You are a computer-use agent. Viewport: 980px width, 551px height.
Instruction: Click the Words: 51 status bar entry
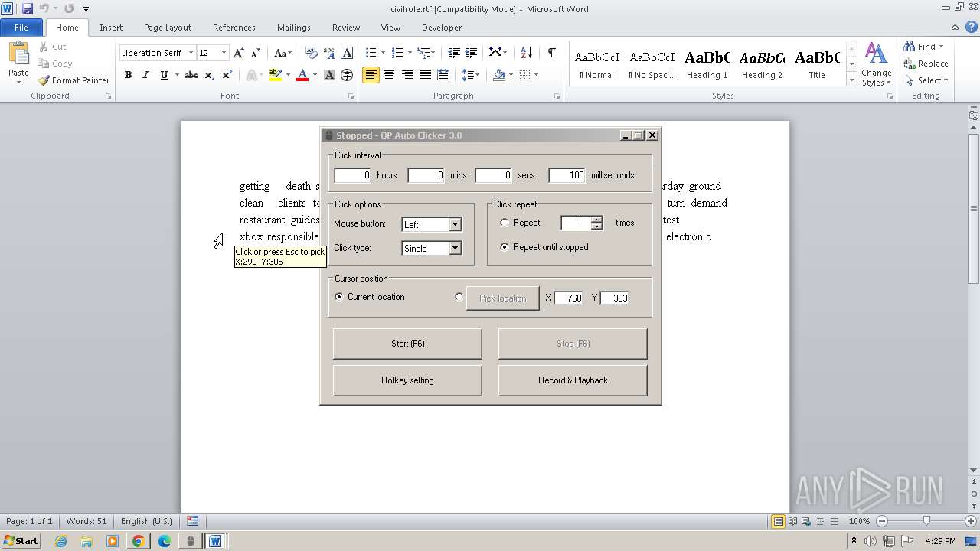[x=87, y=521]
